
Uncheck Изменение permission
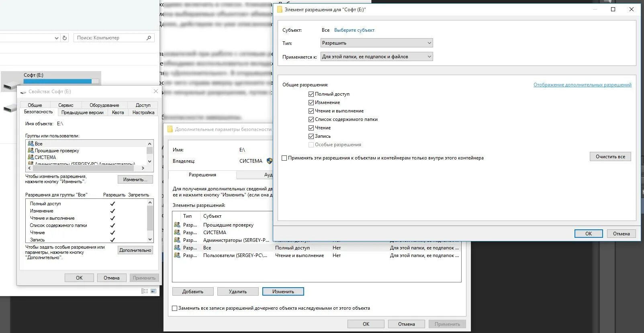click(x=311, y=102)
